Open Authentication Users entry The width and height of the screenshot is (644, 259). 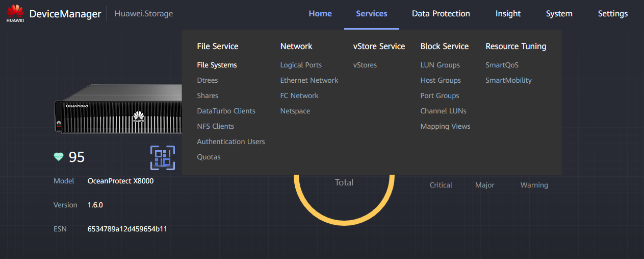(231, 142)
